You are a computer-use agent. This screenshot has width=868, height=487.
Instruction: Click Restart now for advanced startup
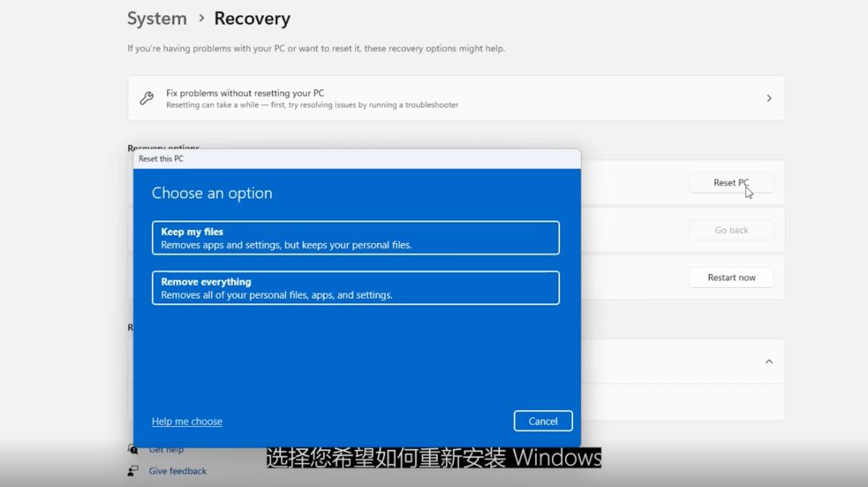tap(731, 277)
